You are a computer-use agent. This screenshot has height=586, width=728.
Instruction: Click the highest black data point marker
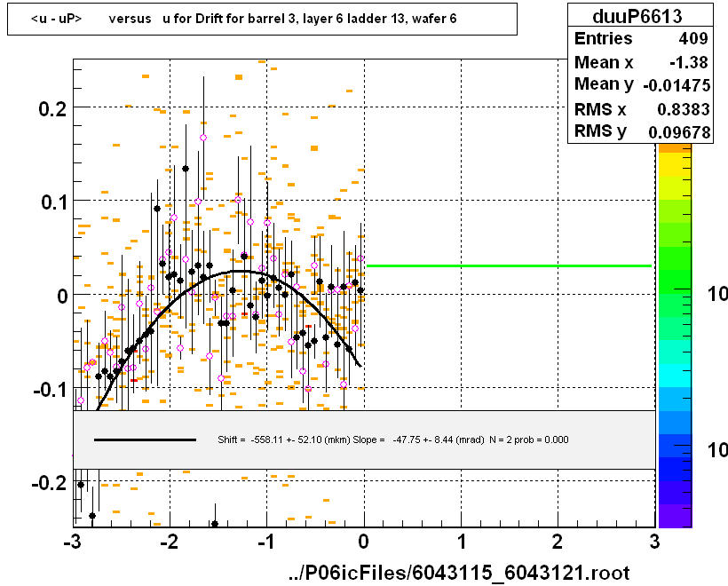[x=186, y=169]
